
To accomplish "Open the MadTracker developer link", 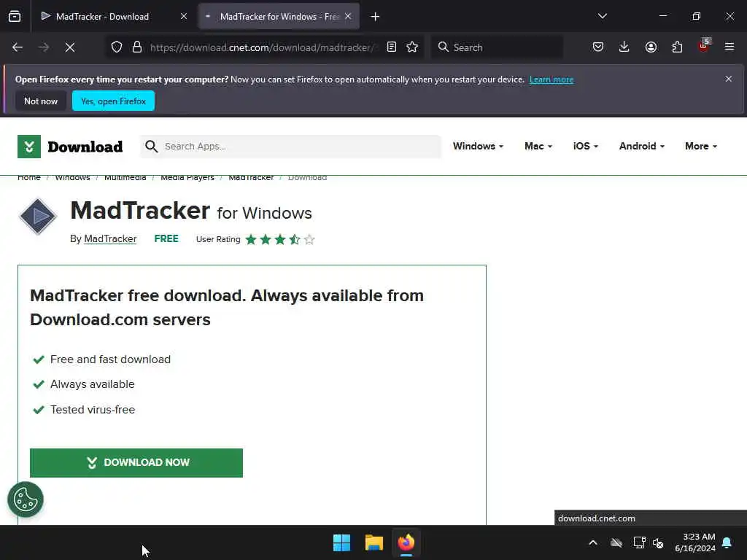I will [x=110, y=239].
